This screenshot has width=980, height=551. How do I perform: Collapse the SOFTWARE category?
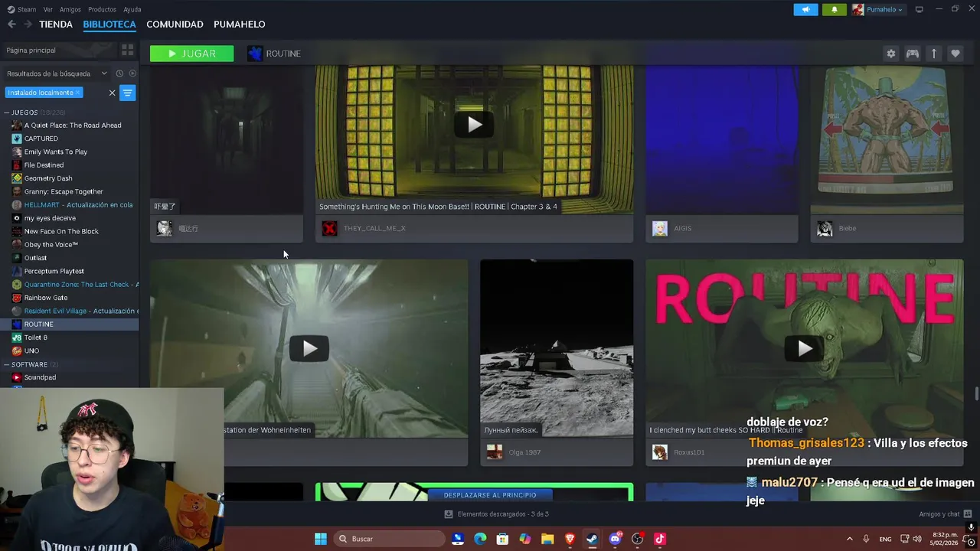[7, 364]
